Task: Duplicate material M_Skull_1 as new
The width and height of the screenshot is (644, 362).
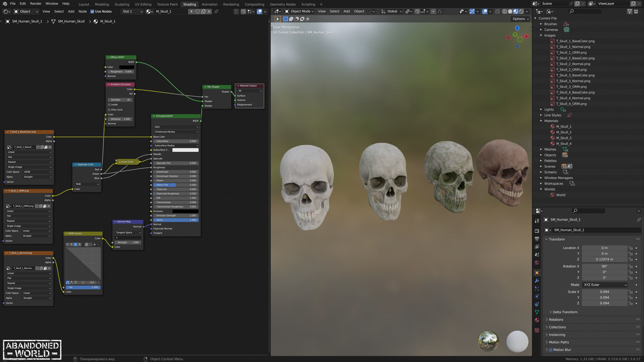Action: click(203, 11)
